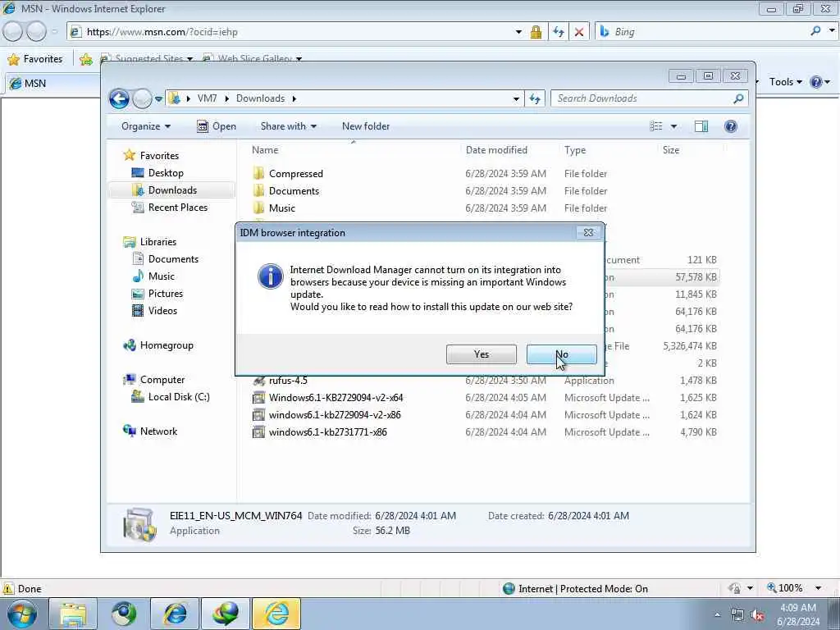The image size is (840, 630).
Task: Click Yes in IDM browser integration dialog
Action: tap(481, 354)
